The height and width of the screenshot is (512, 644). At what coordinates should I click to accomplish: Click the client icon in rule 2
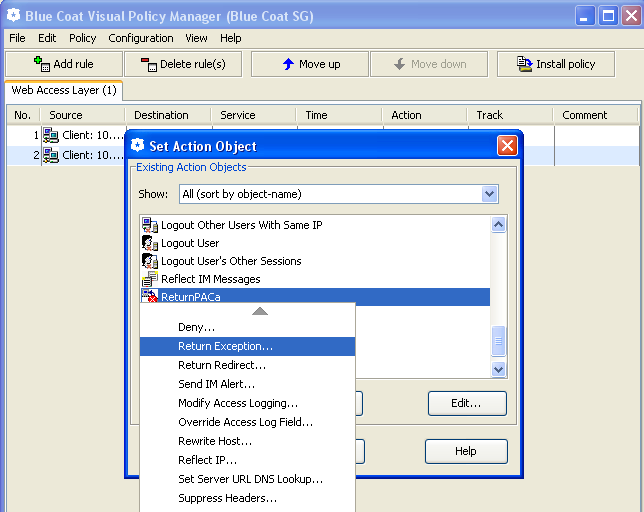[x=51, y=155]
